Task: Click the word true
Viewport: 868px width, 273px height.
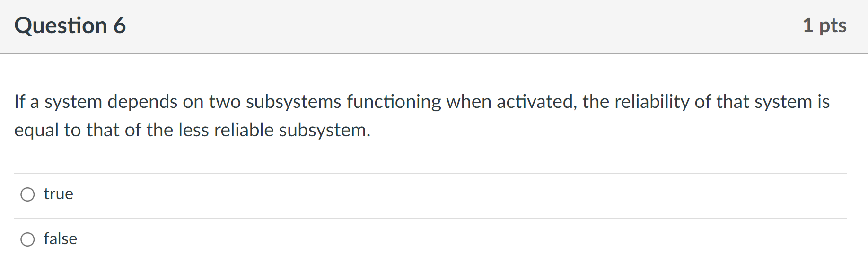Action: 58,194
